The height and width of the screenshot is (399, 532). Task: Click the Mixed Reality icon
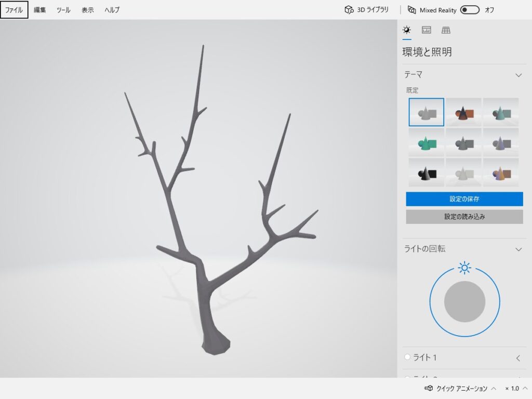[x=412, y=10]
